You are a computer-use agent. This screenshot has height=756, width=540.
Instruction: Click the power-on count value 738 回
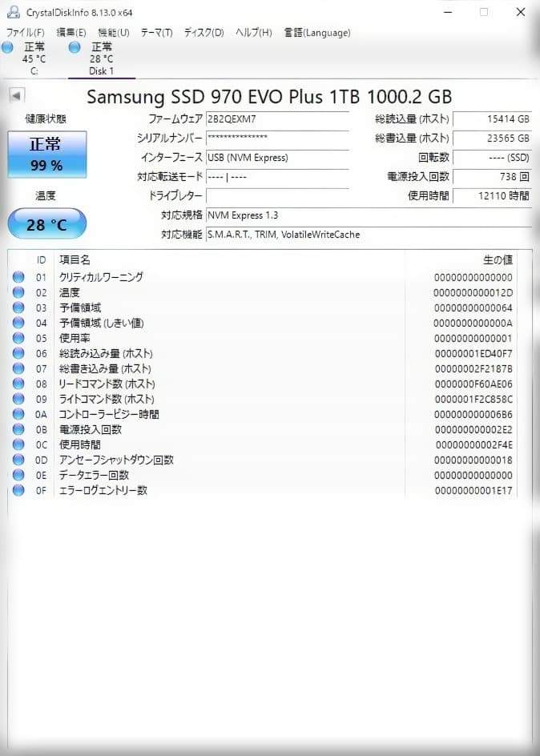492,176
